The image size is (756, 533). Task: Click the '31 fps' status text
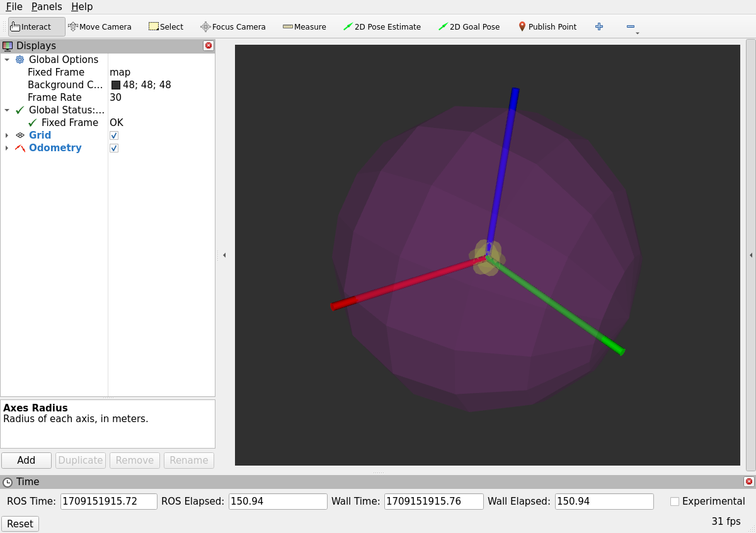coord(726,521)
